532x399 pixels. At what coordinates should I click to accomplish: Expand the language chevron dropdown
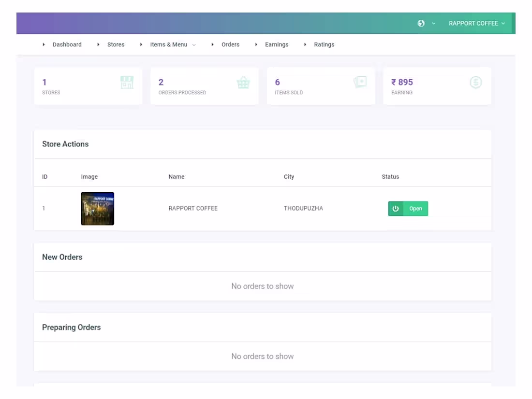pos(433,23)
